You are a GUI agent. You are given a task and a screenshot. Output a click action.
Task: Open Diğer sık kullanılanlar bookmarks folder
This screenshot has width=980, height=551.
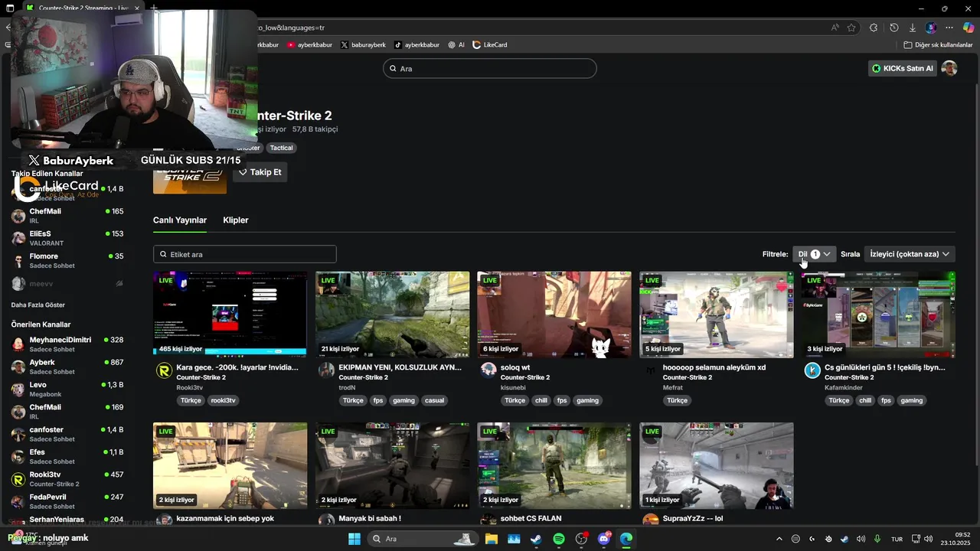coord(938,44)
